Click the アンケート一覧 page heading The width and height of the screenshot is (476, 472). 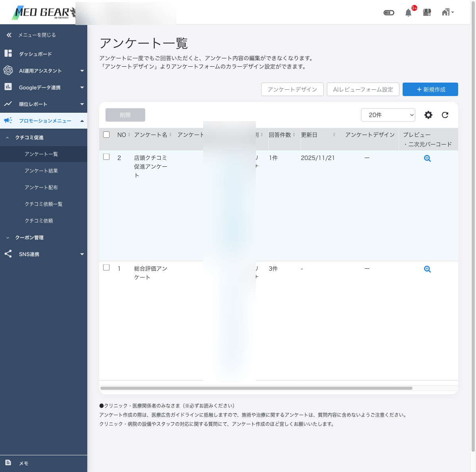(144, 43)
